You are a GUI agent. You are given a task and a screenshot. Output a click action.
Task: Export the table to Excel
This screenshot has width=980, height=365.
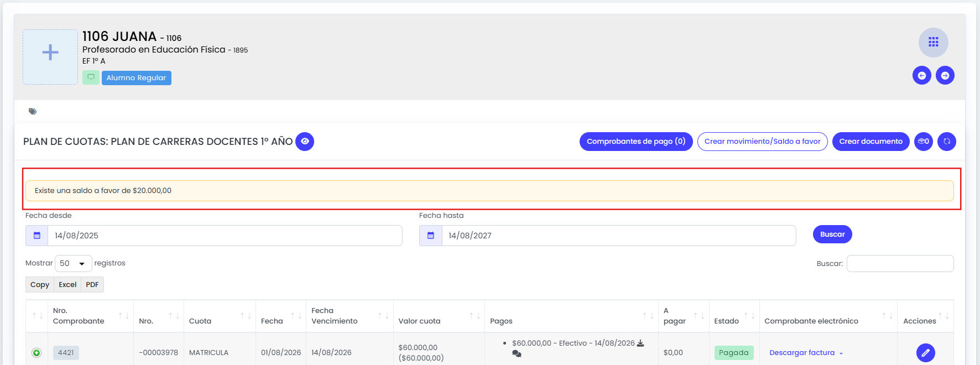pos(67,285)
